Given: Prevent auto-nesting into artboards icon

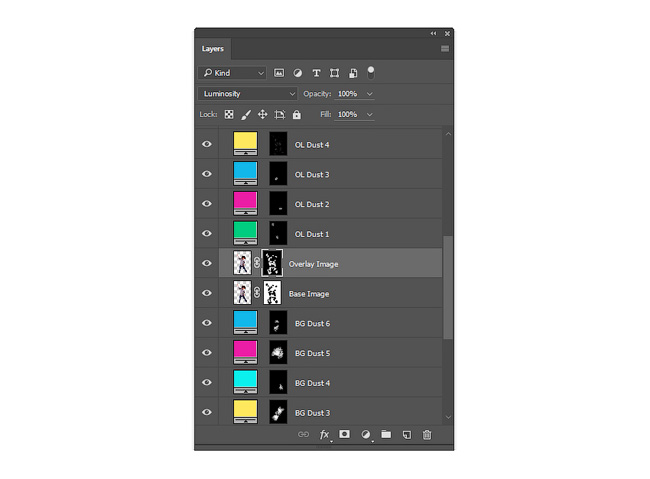Looking at the screenshot, I should pos(280,114).
